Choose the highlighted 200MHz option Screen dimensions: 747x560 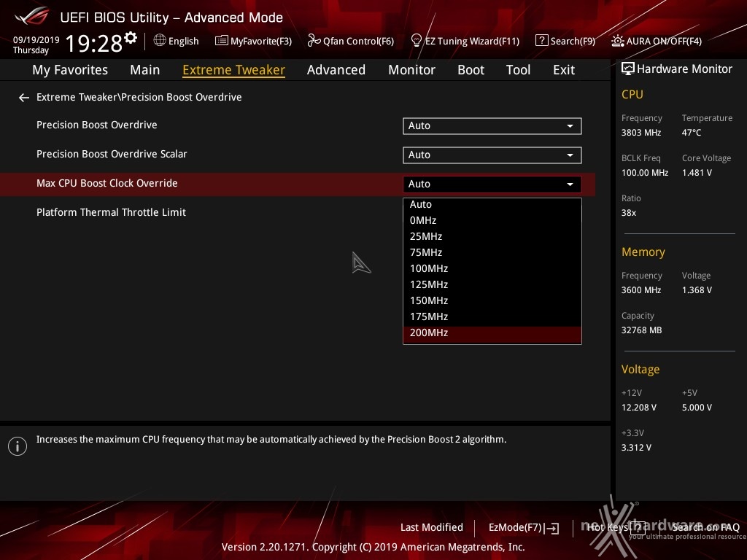coord(492,333)
